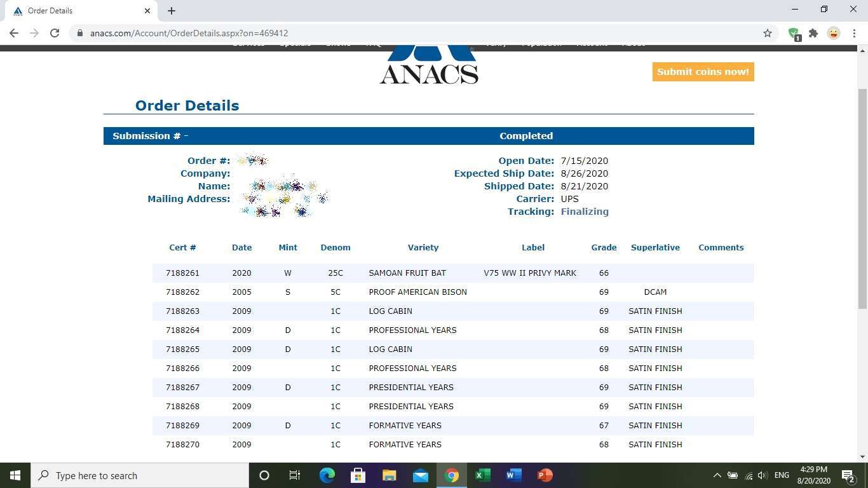Click the Type here to search box
Screen dimensions: 868x488
click(140, 475)
